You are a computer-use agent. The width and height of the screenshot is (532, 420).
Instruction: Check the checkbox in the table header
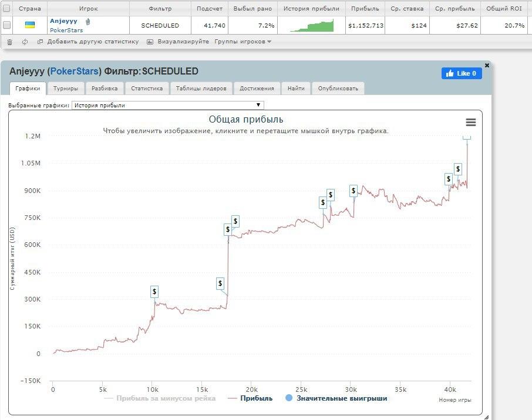[x=8, y=8]
